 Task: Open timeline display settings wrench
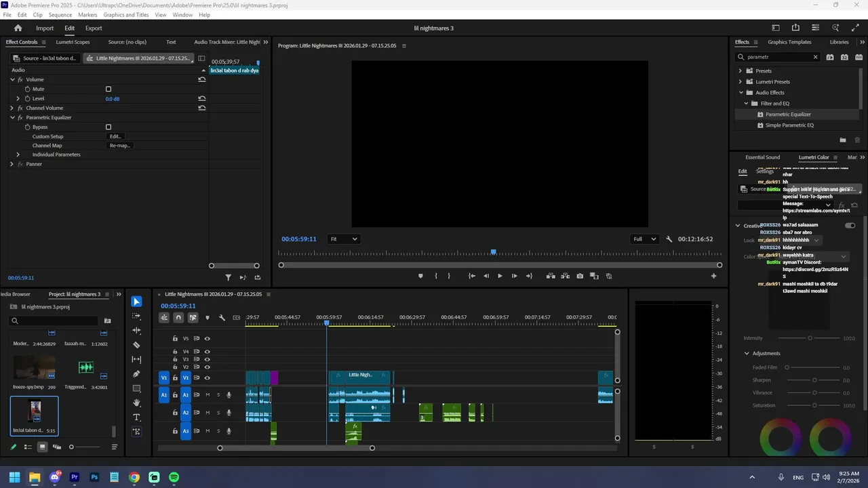coord(222,317)
